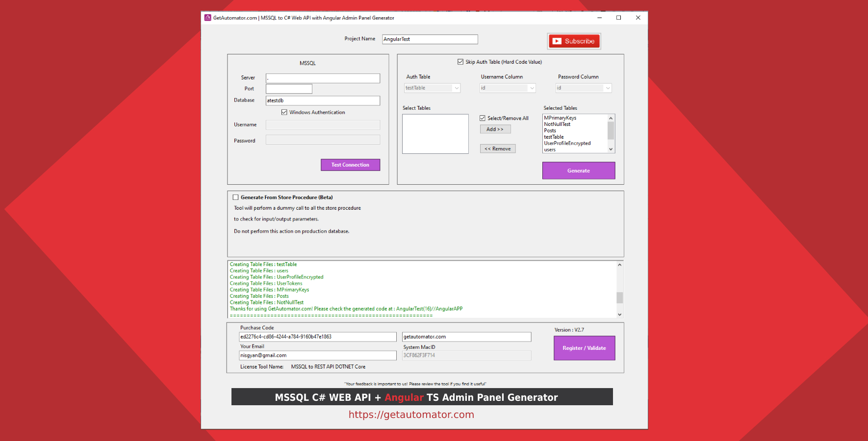Viewport: 868px width, 441px height.
Task: Enable Generate From Store Procedure (Beta)
Action: point(236,197)
